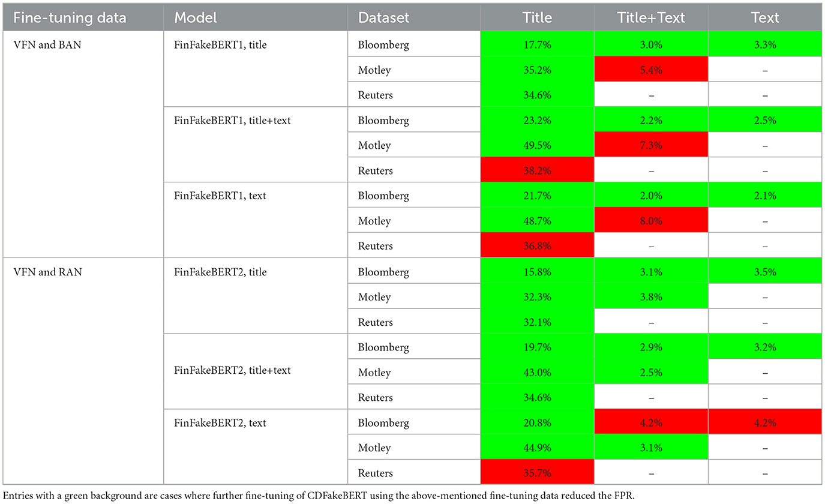This screenshot has width=825, height=504.
Task: Select the red 36.8% Reuters cell
Action: click(537, 246)
